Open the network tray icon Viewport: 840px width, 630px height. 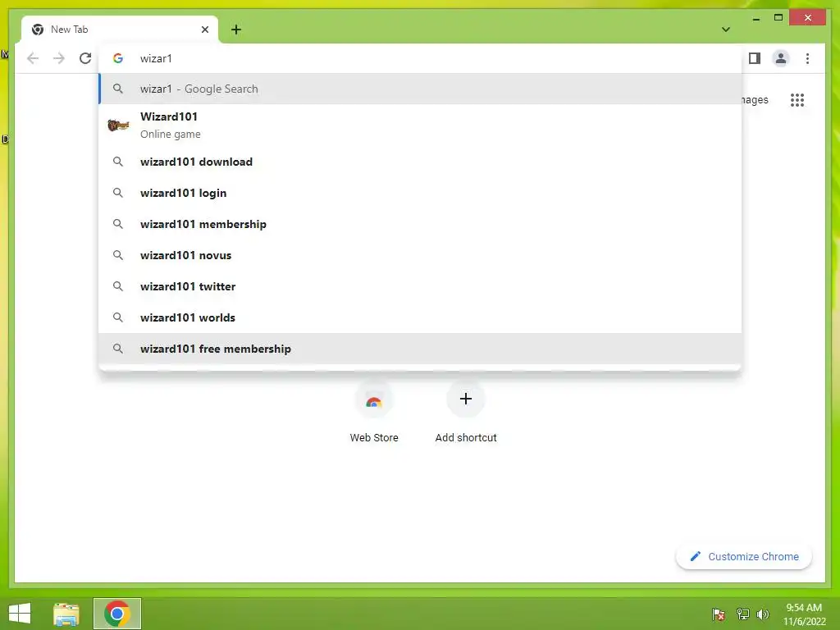[742, 614]
